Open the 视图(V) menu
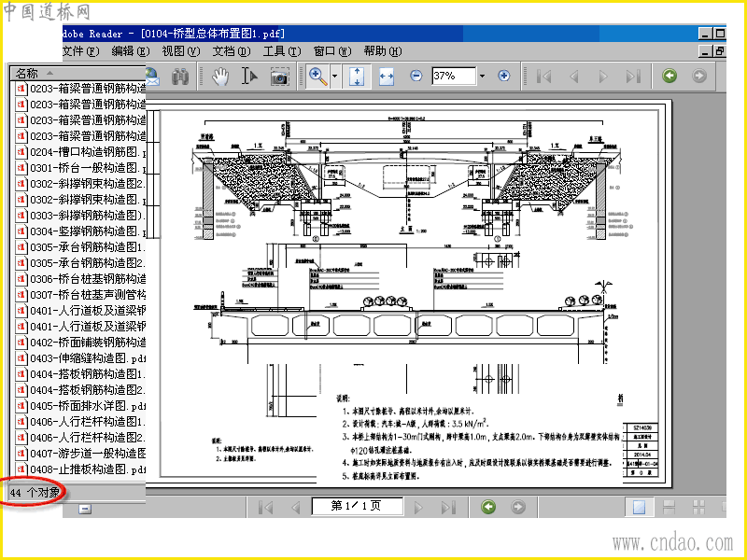This screenshot has height=560, width=747. 181,51
